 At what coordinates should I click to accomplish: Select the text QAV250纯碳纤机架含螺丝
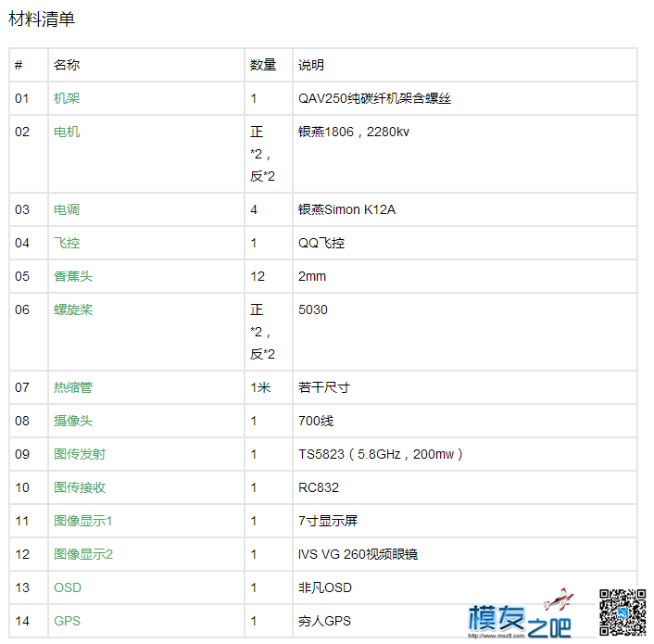point(374,98)
